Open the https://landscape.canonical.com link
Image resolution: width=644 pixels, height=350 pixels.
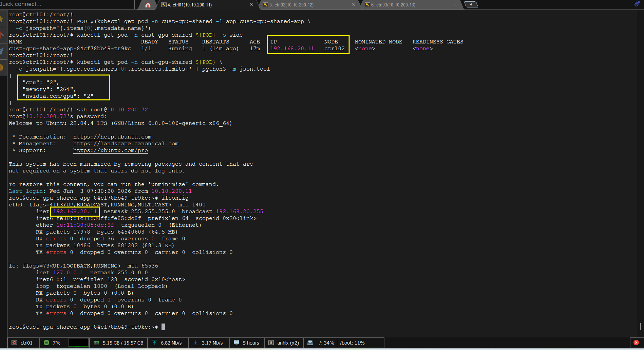click(126, 144)
